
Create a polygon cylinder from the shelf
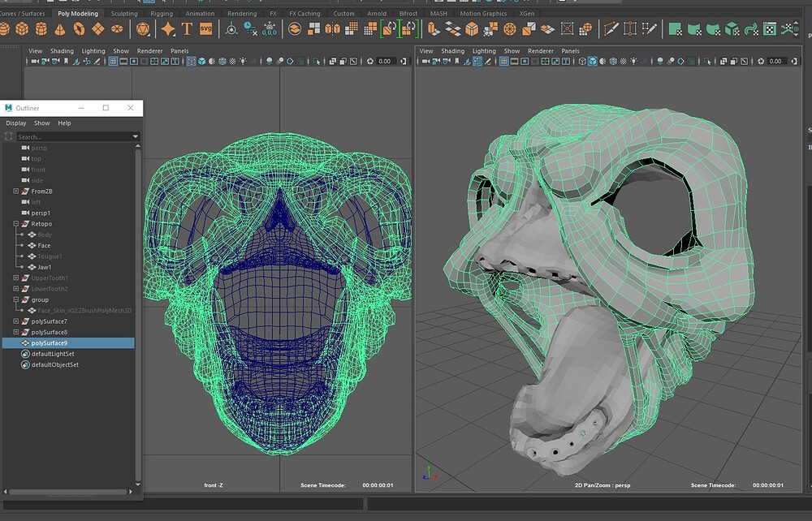[41, 29]
